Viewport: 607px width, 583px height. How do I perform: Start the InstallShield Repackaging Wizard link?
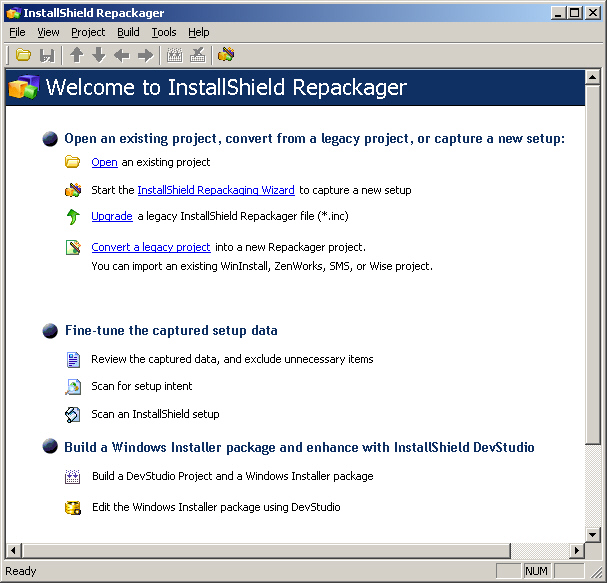coord(215,190)
